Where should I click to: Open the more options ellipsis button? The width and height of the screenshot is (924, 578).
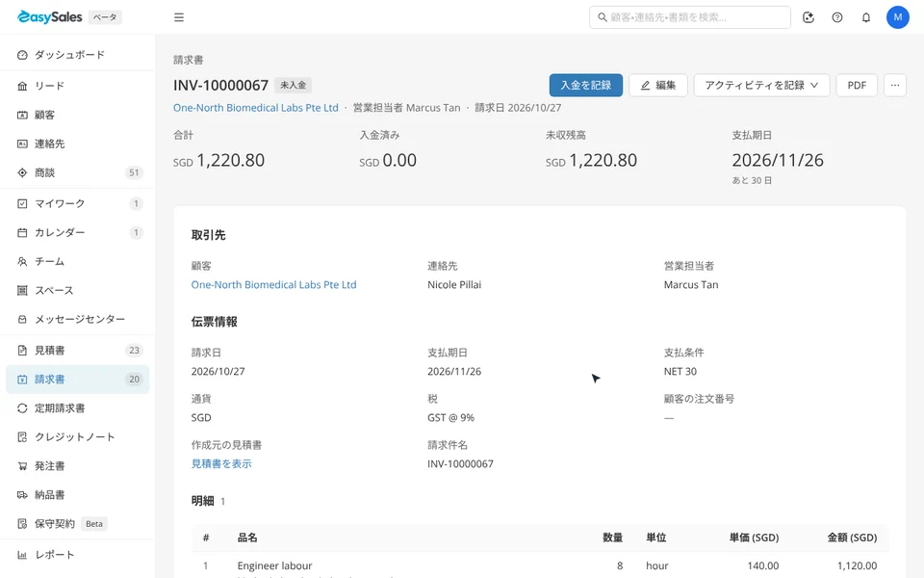(894, 85)
